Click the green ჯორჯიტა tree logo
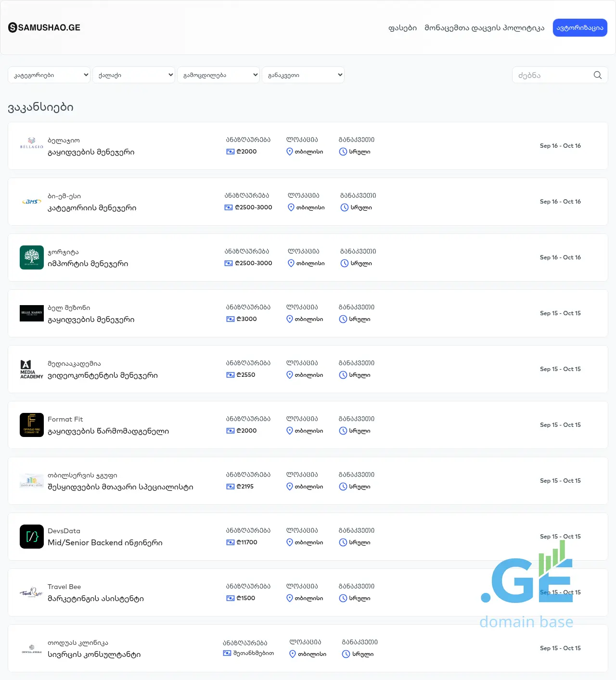Image resolution: width=616 pixels, height=680 pixels. click(32, 257)
